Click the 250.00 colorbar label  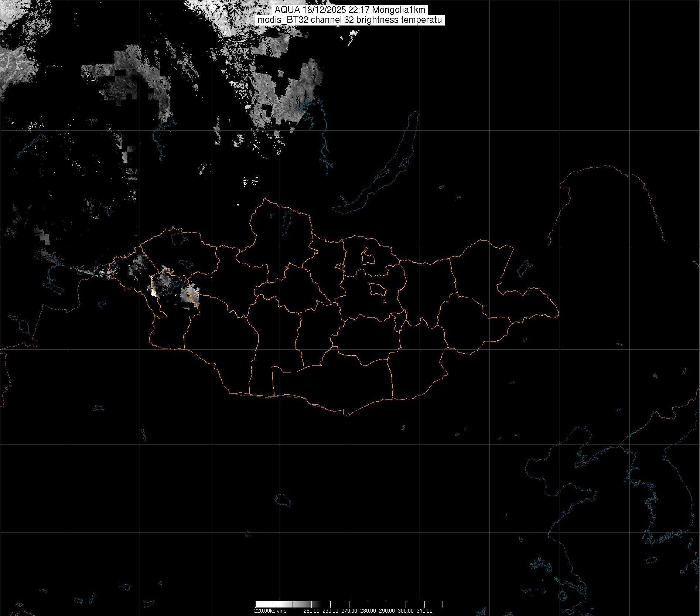(x=311, y=611)
